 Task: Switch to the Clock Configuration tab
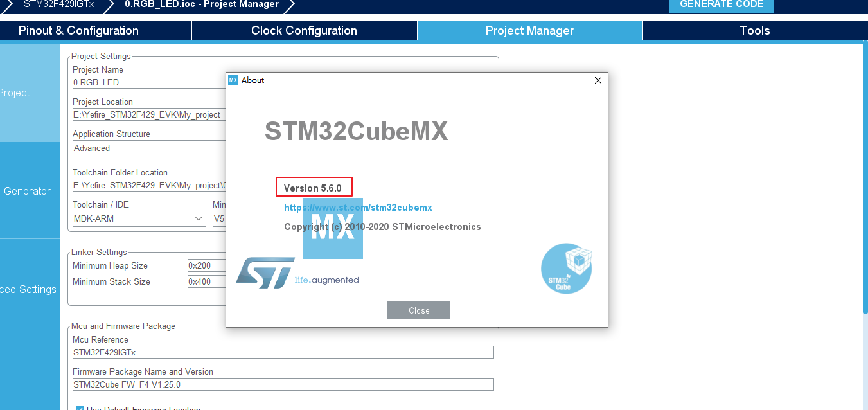[304, 30]
